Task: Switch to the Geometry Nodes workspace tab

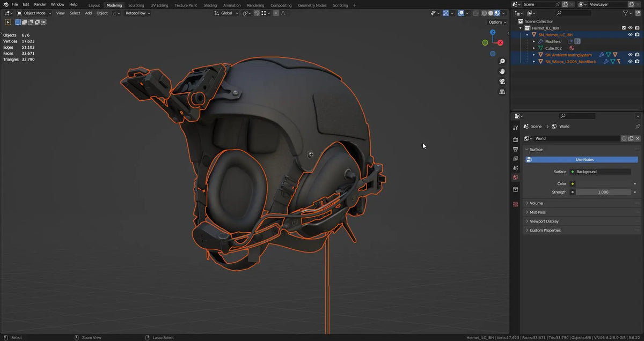Action: tap(312, 5)
